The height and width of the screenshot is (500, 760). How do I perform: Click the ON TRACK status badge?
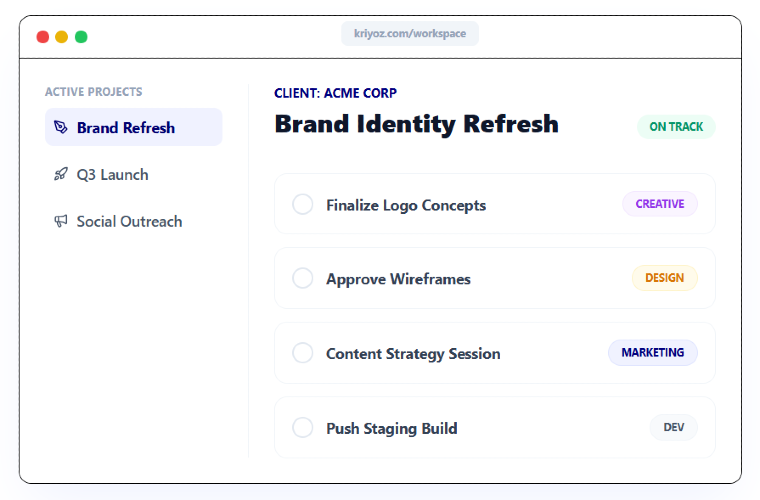tap(676, 127)
